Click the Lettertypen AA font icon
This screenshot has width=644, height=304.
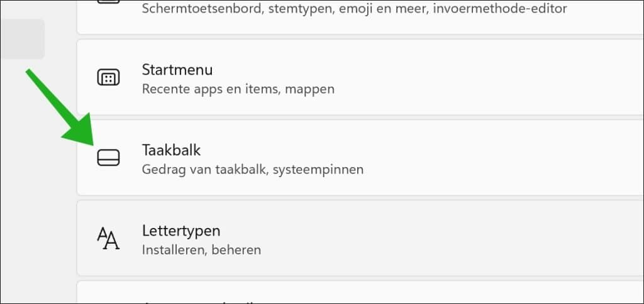(108, 238)
